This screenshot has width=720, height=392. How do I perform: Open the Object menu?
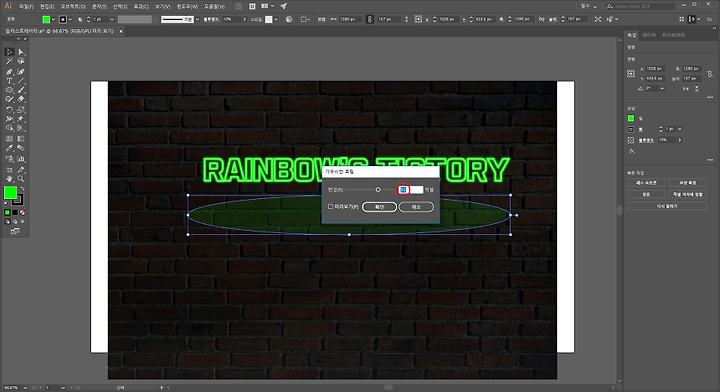(73, 6)
